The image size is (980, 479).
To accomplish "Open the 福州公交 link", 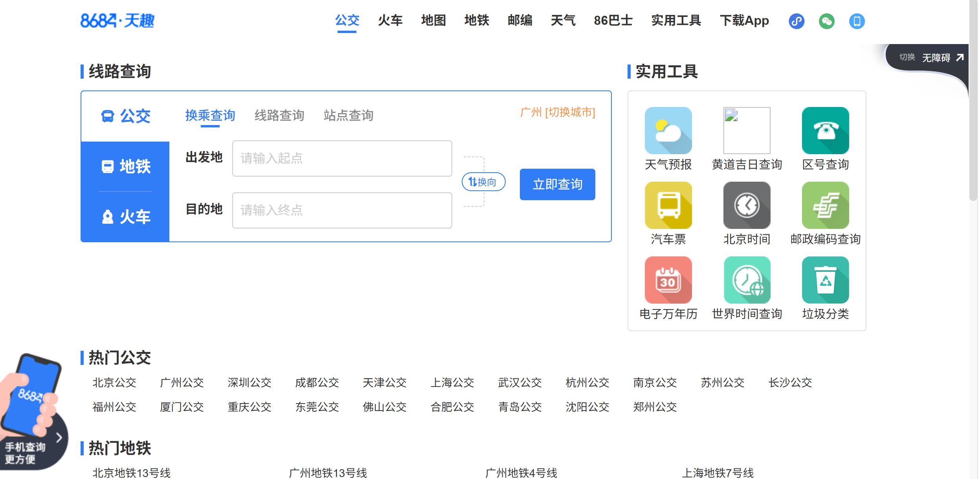I will coord(114,407).
